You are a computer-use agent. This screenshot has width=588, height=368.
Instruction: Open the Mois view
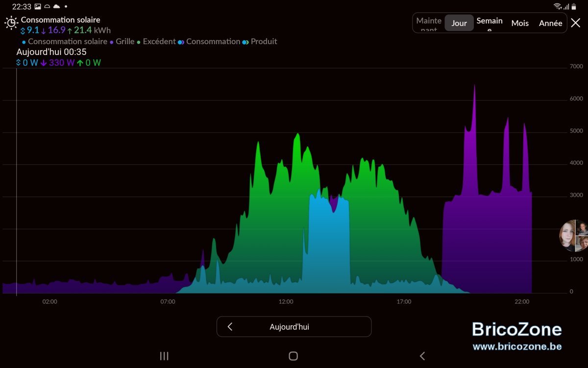(x=520, y=23)
